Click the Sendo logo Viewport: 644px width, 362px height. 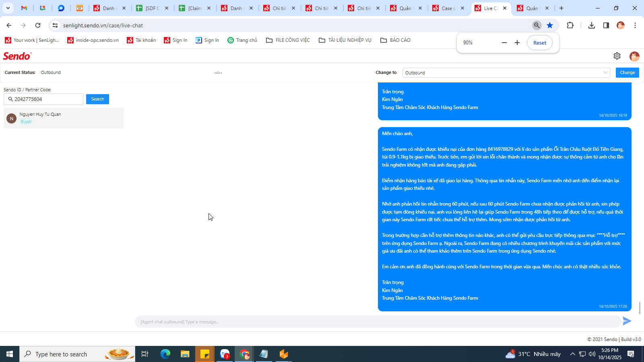(x=17, y=56)
